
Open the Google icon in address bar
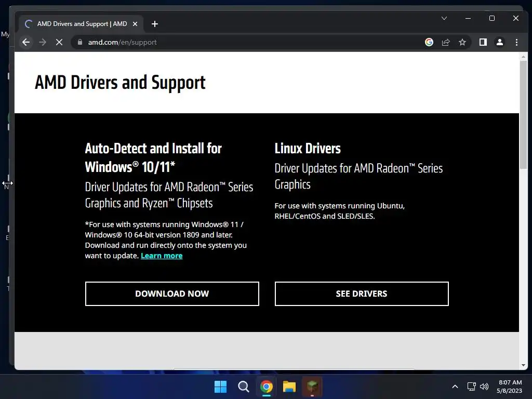click(429, 42)
